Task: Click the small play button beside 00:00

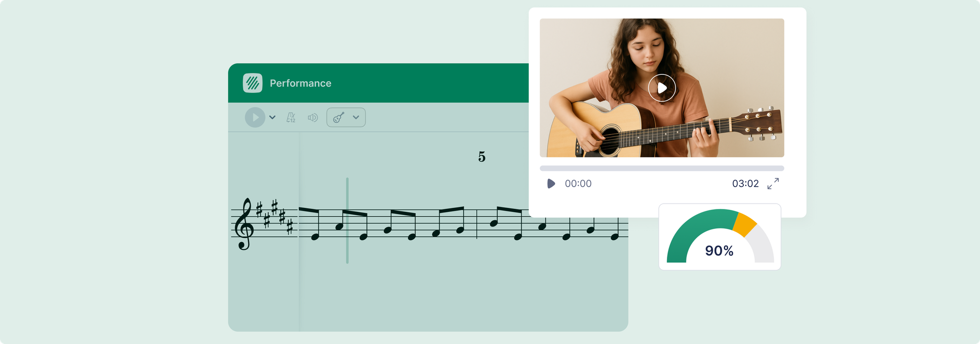Action: pyautogui.click(x=551, y=183)
